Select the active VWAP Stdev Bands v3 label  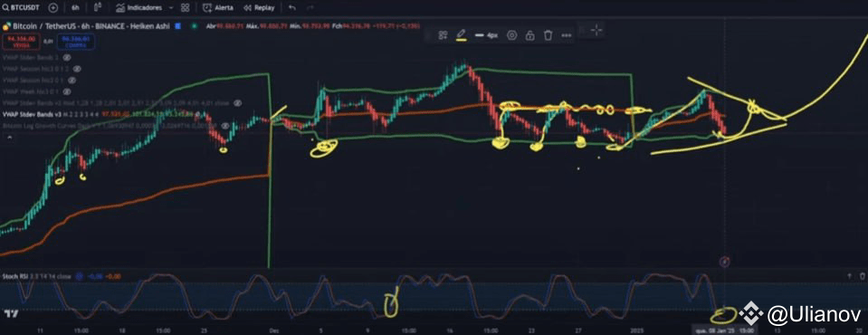pyautogui.click(x=32, y=115)
